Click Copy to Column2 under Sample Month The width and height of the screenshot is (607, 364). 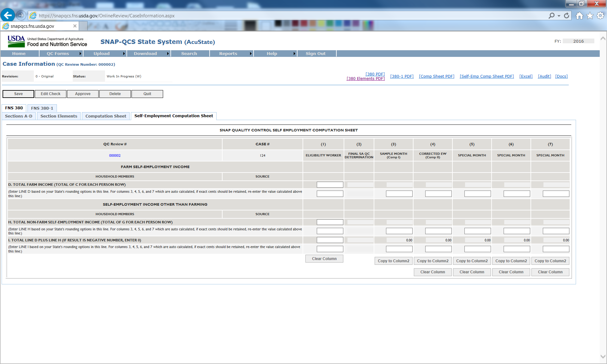point(393,261)
